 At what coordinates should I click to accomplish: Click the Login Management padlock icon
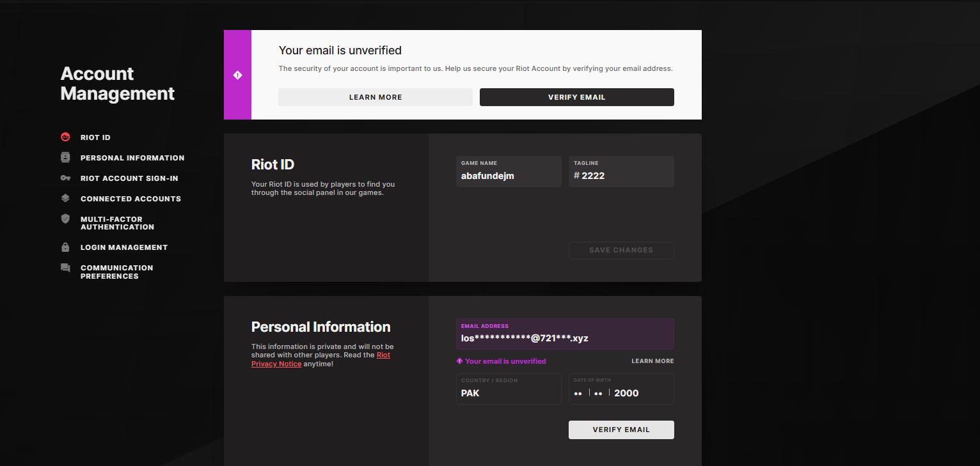[65, 247]
